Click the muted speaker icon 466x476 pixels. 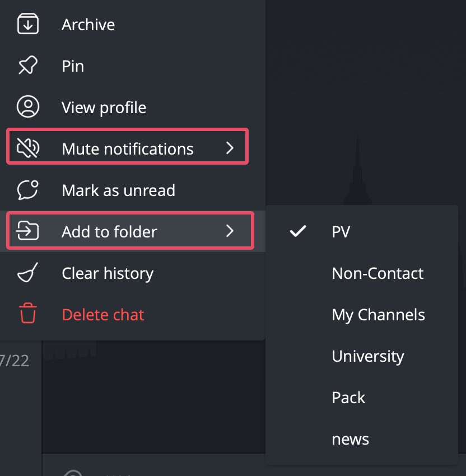coord(27,148)
